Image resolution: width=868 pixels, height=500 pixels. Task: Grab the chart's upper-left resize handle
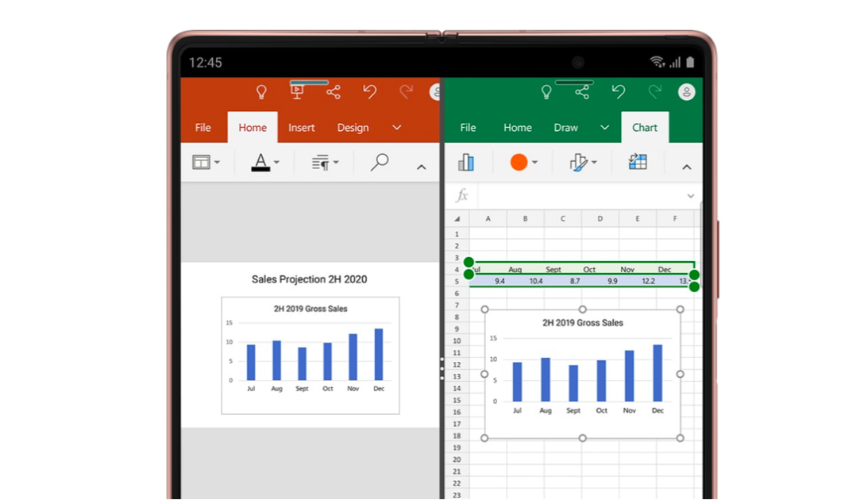(x=484, y=310)
